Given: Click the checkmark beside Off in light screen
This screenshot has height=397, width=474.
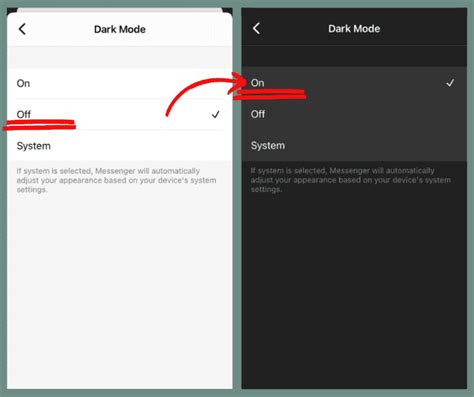Looking at the screenshot, I should coord(216,114).
